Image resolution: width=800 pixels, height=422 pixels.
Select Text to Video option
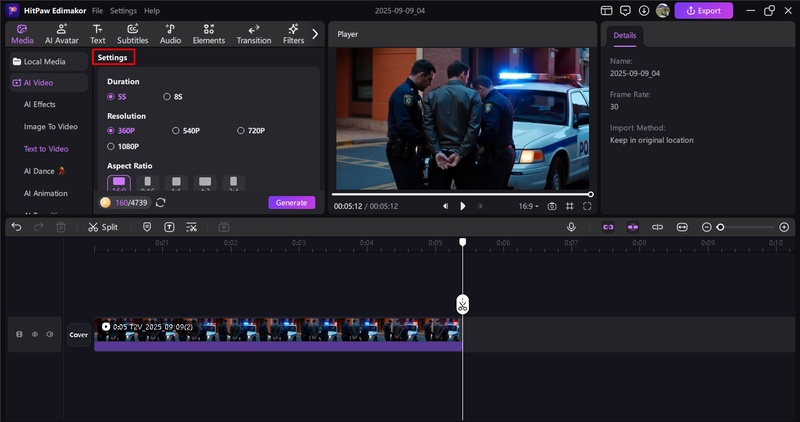tap(46, 149)
